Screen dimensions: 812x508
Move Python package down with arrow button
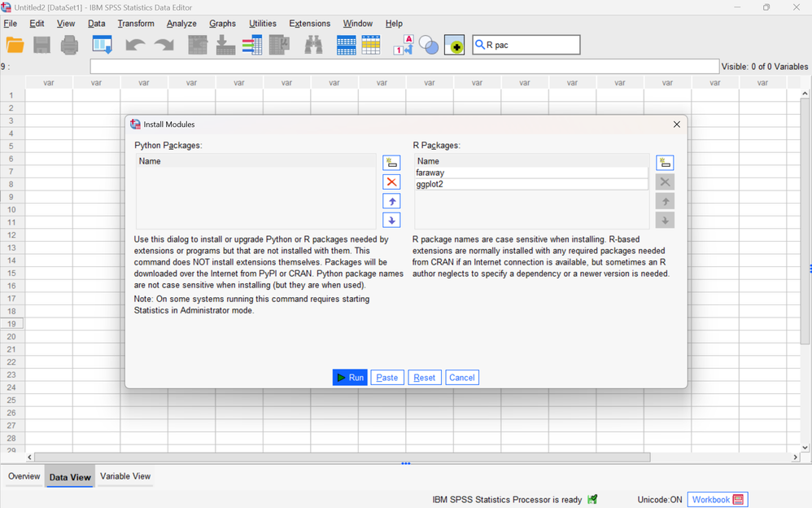click(x=391, y=221)
